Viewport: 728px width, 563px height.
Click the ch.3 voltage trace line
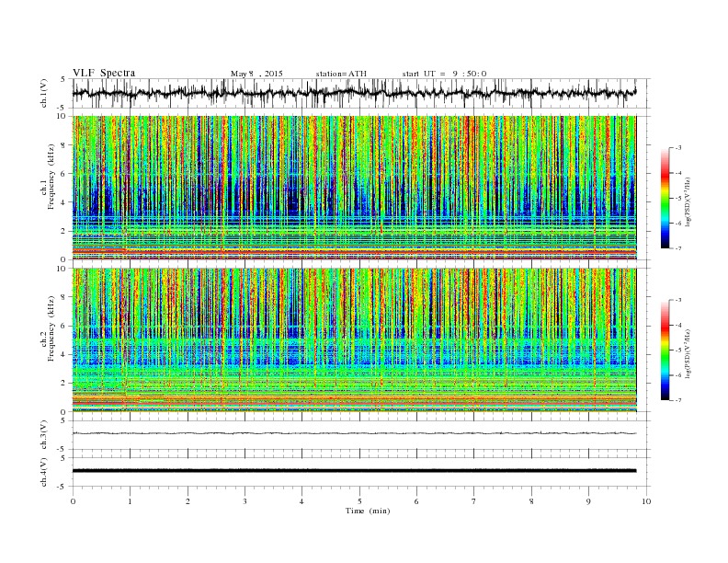pyautogui.click(x=354, y=433)
